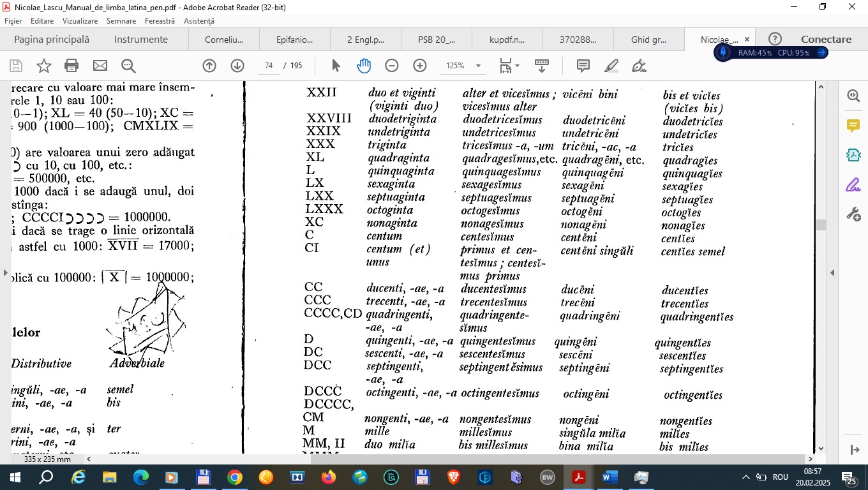
Task: Click the horizontal scrollbar right arrow
Action: pos(811,459)
